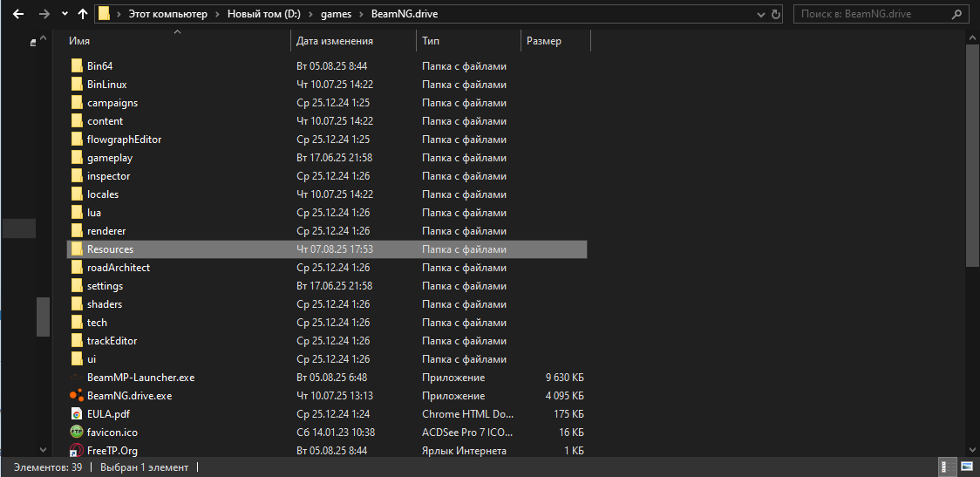This screenshot has height=477, width=980.
Task: Select the FreeTP.Org internet shortcut
Action: coord(112,450)
